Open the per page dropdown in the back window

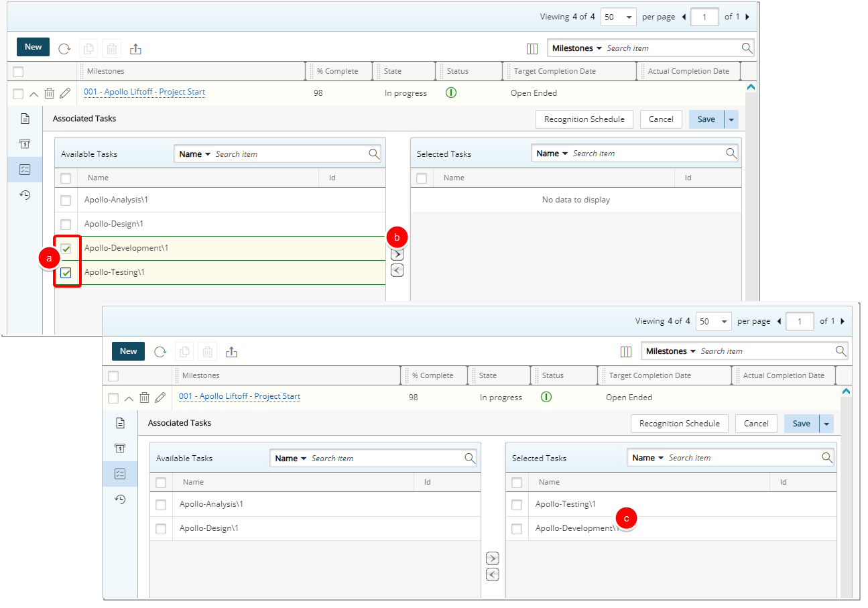618,17
